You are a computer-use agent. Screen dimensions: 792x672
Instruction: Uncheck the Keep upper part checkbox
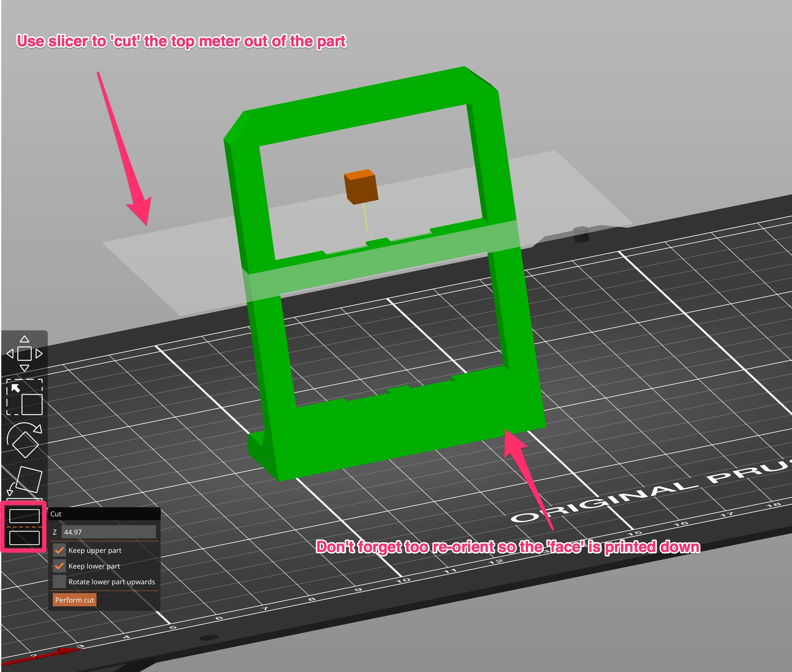[x=59, y=550]
